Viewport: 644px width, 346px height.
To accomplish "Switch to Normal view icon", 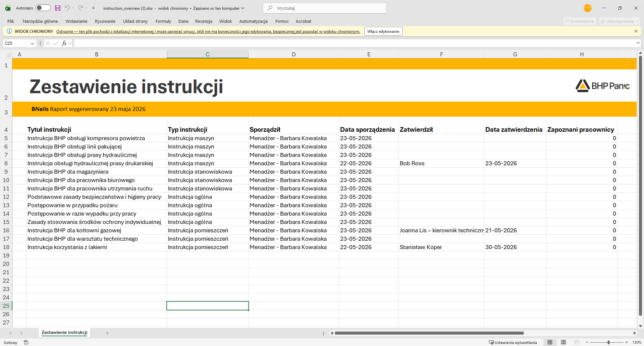I will pyautogui.click(x=550, y=342).
